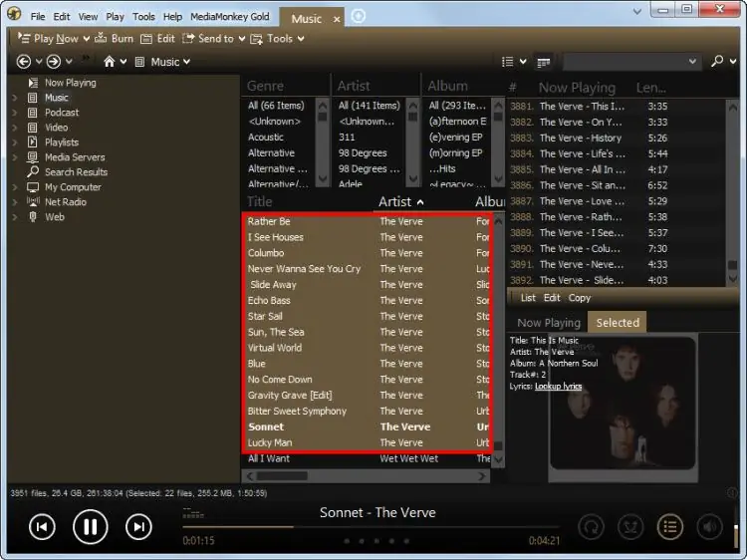The image size is (747, 560).
Task: Sort by the Artist column header
Action: coord(401,201)
